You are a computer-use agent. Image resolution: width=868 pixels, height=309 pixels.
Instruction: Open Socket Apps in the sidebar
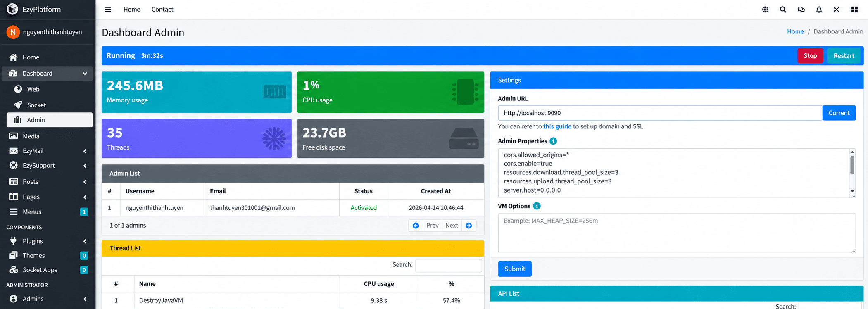coord(47,270)
